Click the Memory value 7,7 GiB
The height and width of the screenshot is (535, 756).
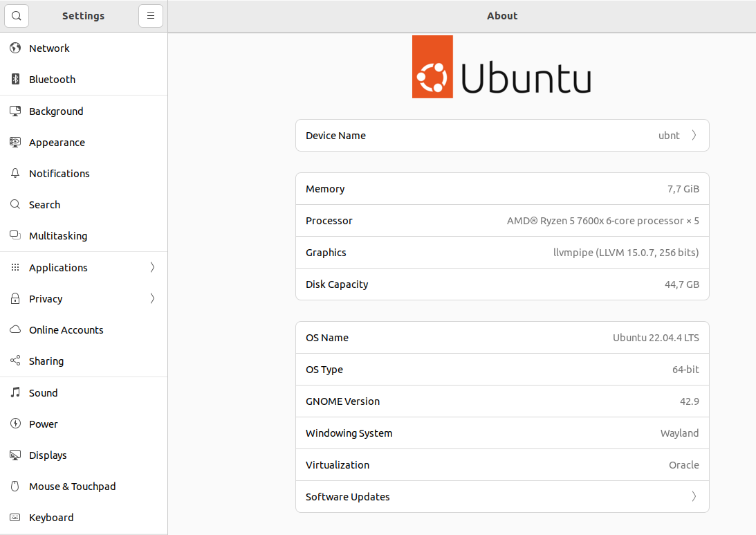pos(683,189)
